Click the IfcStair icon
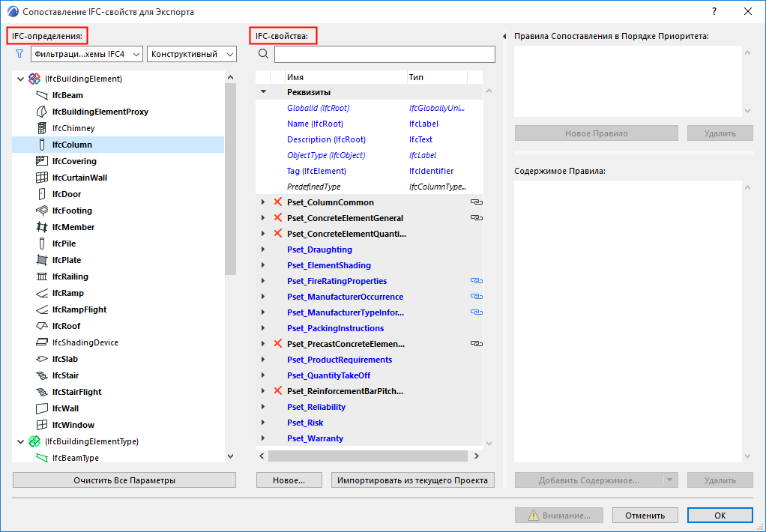Viewport: 766px width, 532px height. click(42, 375)
